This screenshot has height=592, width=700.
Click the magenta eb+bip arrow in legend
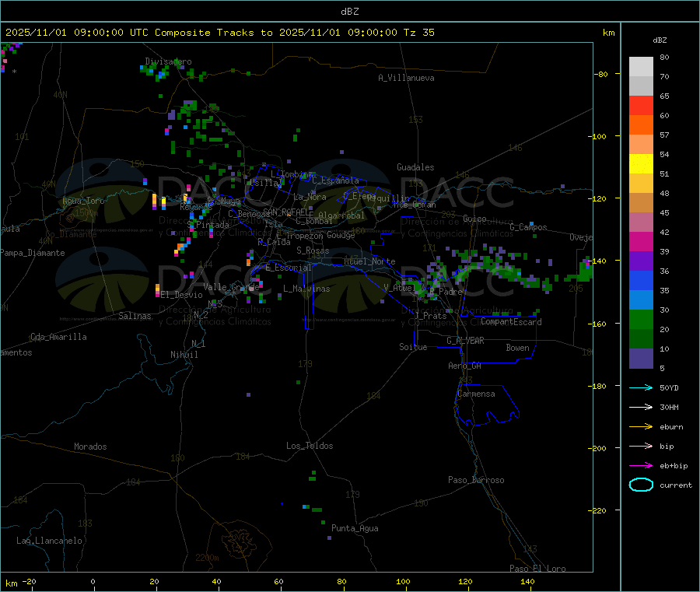[x=641, y=465]
